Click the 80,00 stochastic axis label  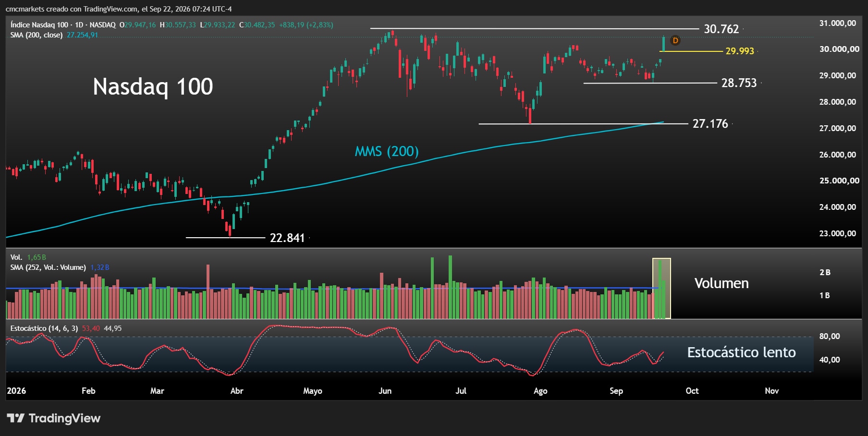point(830,336)
